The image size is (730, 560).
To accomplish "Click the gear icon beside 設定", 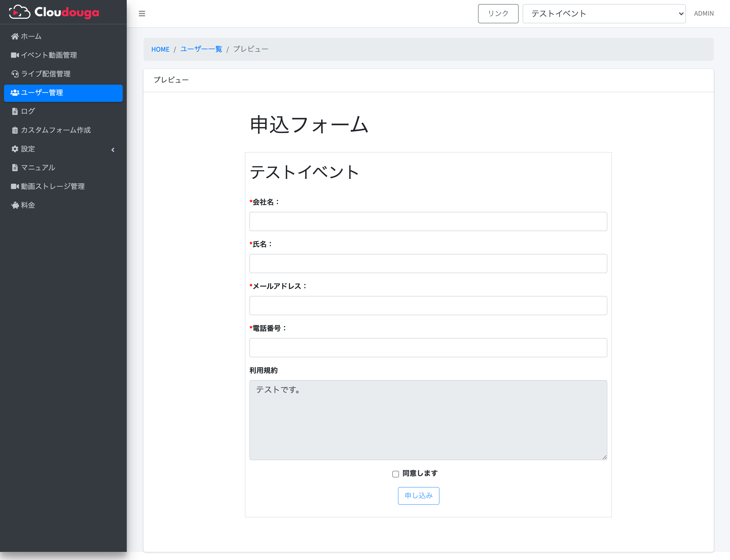I will point(15,149).
